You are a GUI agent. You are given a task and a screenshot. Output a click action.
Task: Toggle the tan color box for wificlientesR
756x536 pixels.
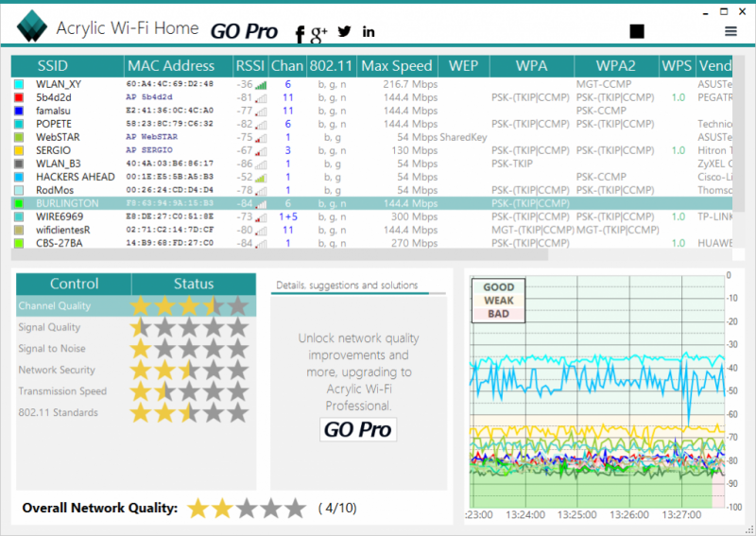click(19, 230)
